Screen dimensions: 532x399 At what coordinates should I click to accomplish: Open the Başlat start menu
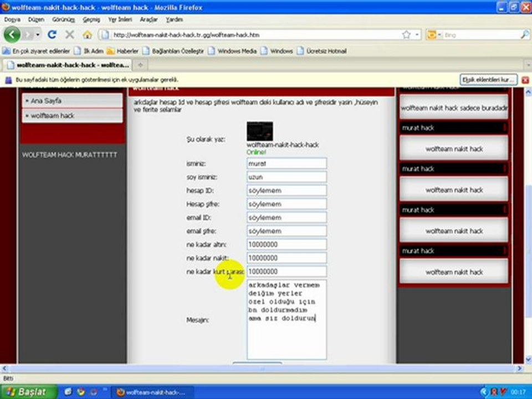pos(29,392)
